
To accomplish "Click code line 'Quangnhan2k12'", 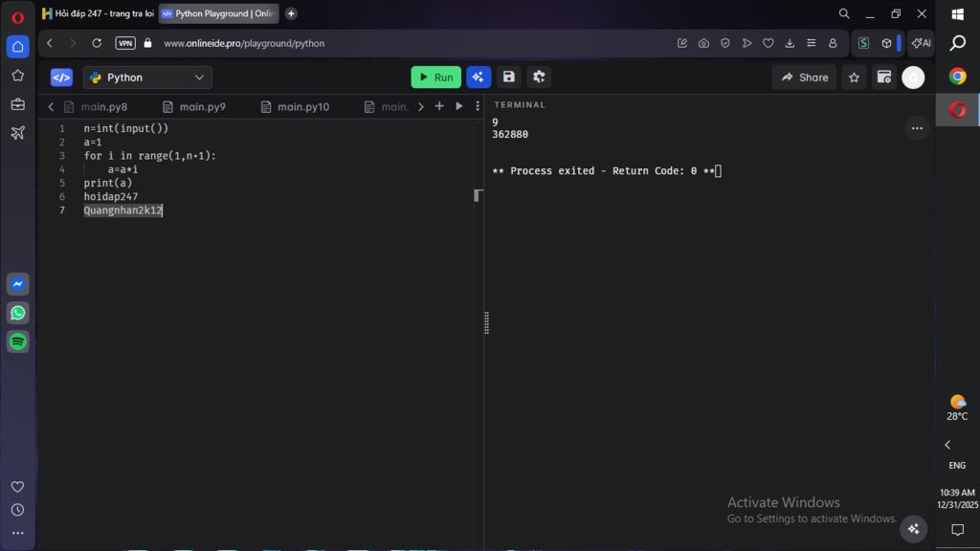I will point(123,210).
